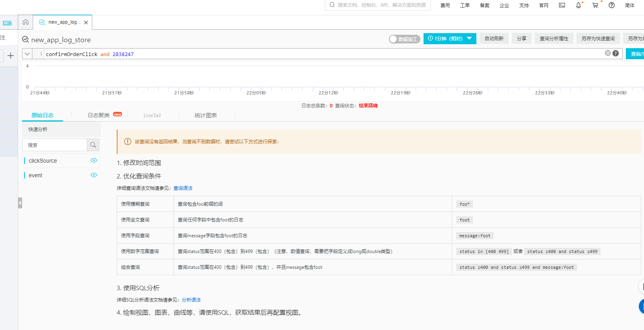Screen dimensions: 644x330
Task: Click the status in [400 499] example
Action: pos(484,251)
